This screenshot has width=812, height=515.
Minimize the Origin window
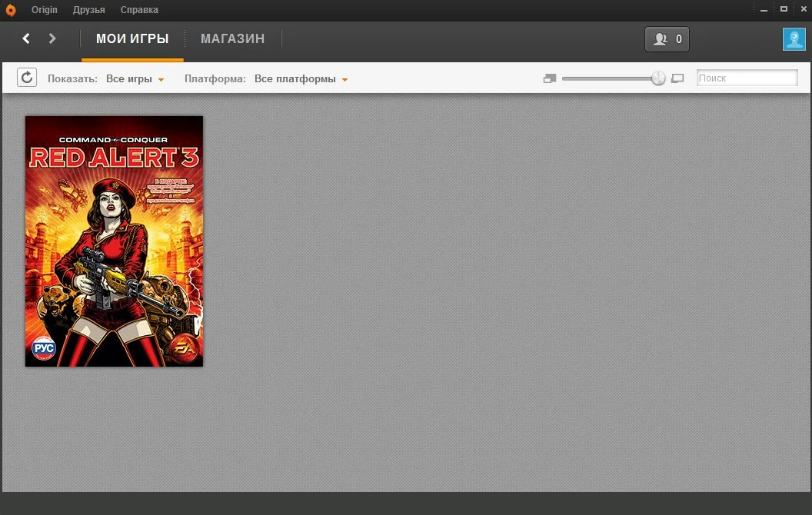tap(764, 9)
